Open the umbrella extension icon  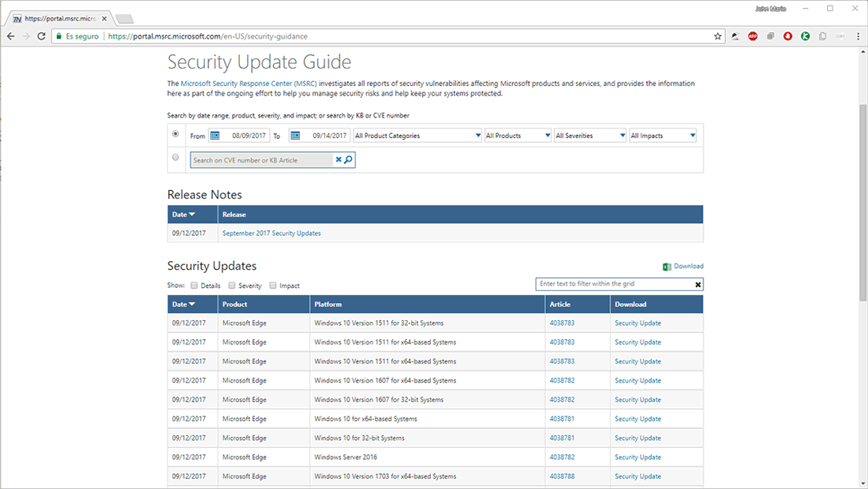(735, 36)
